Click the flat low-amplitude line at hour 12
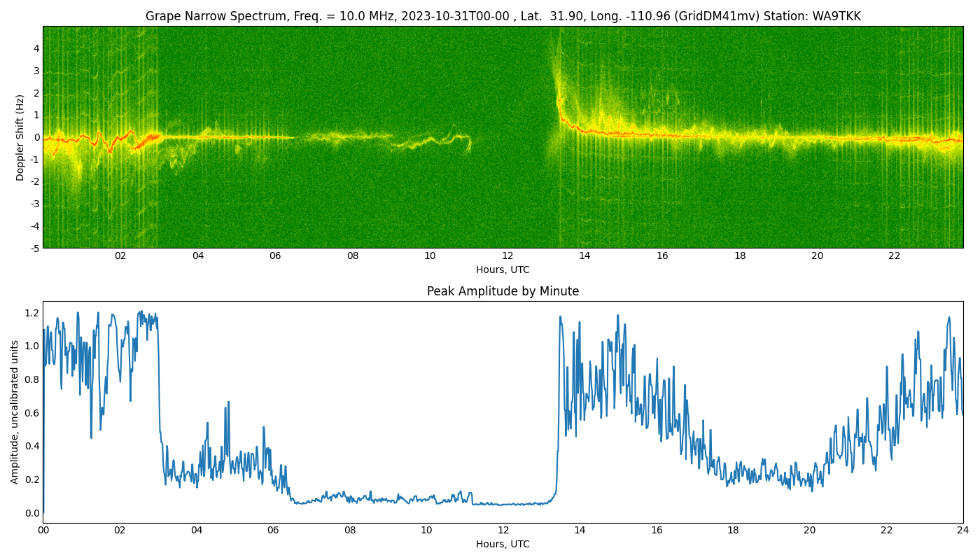 [503, 504]
